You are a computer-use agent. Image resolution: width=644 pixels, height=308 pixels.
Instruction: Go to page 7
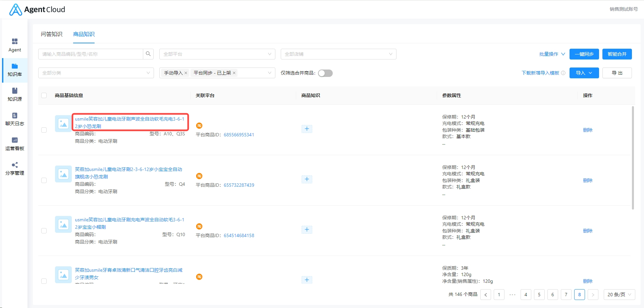pyautogui.click(x=566, y=295)
